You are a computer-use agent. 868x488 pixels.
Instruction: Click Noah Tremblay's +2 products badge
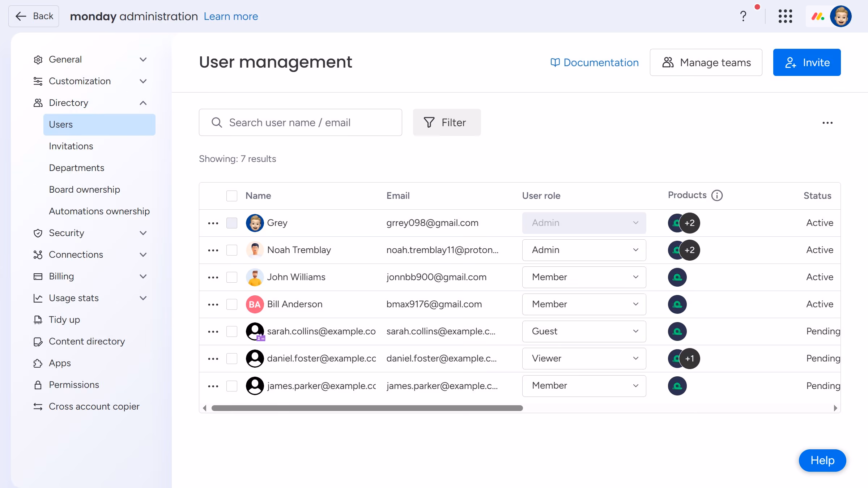pos(690,250)
